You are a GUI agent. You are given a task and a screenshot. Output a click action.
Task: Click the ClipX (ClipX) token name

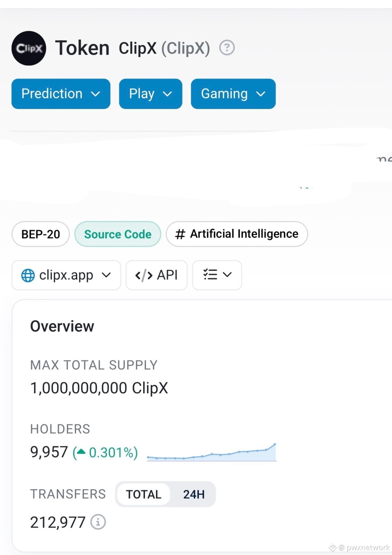coord(164,48)
